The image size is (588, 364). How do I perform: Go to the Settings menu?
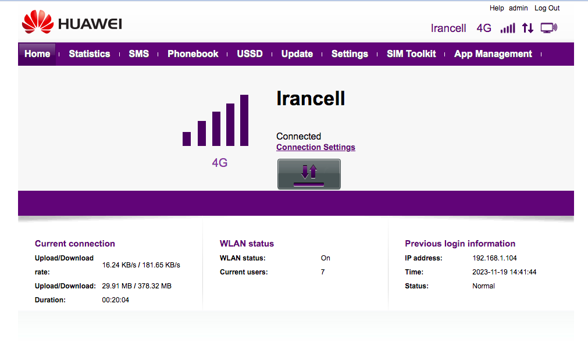(350, 54)
